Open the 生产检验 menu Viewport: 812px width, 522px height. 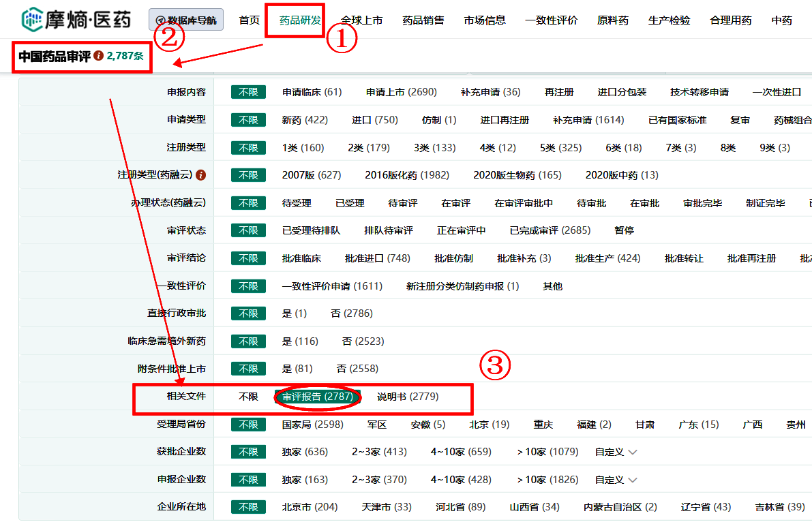click(x=669, y=20)
